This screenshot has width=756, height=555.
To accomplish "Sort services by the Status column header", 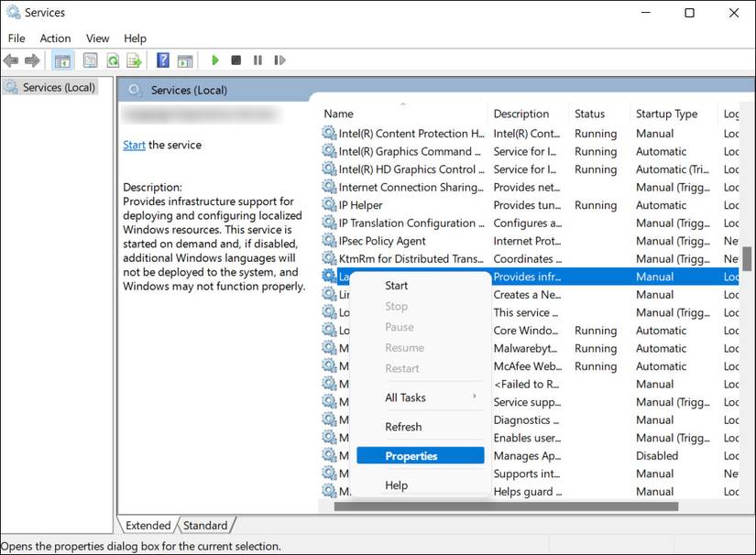I will coord(591,113).
